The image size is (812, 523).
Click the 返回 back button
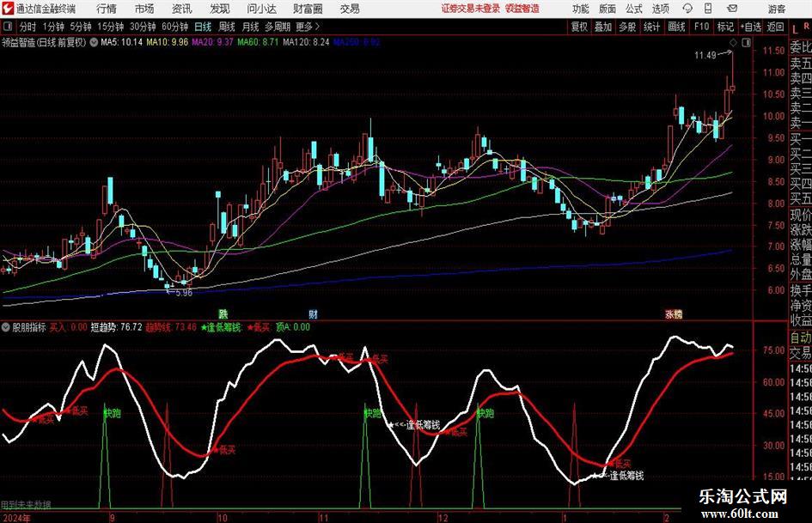point(775,27)
